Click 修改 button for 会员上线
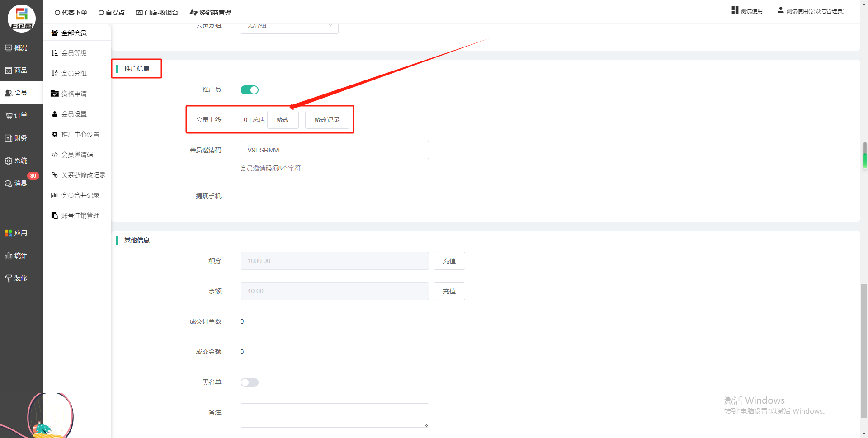Image resolution: width=868 pixels, height=438 pixels. pos(283,120)
